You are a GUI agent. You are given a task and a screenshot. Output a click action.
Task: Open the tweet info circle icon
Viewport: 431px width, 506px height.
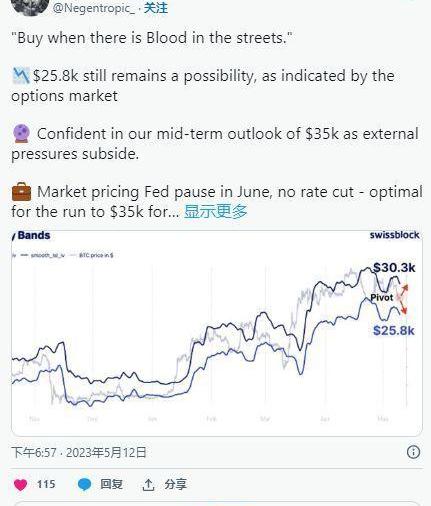pos(413,452)
